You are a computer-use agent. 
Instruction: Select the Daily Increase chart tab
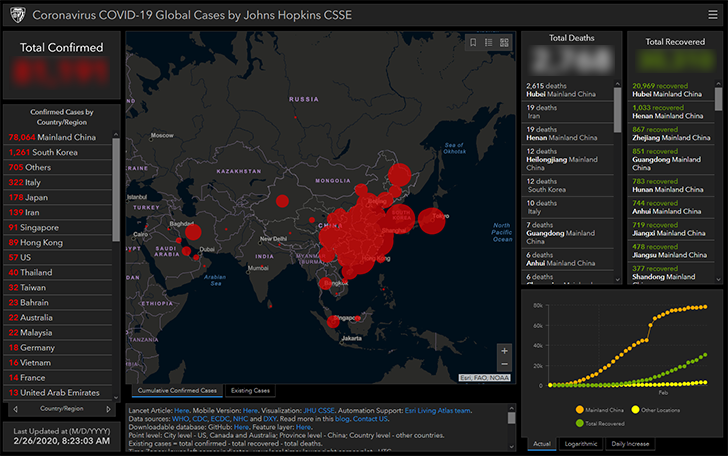(630, 444)
